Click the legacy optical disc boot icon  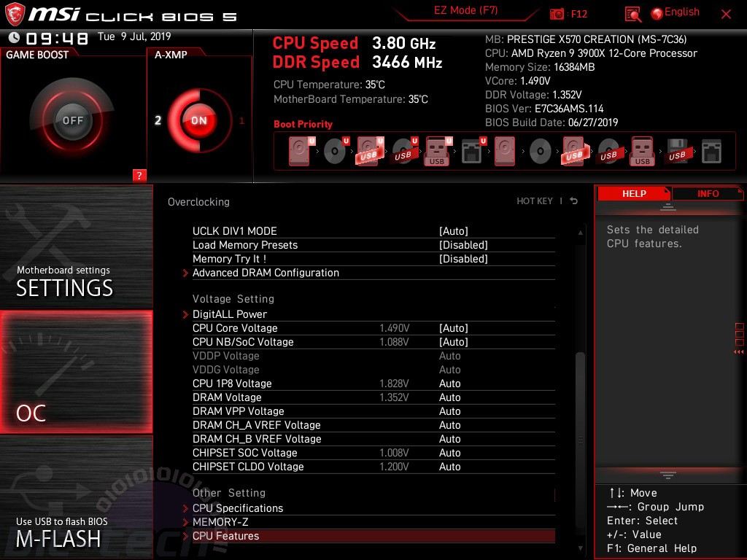(541, 152)
